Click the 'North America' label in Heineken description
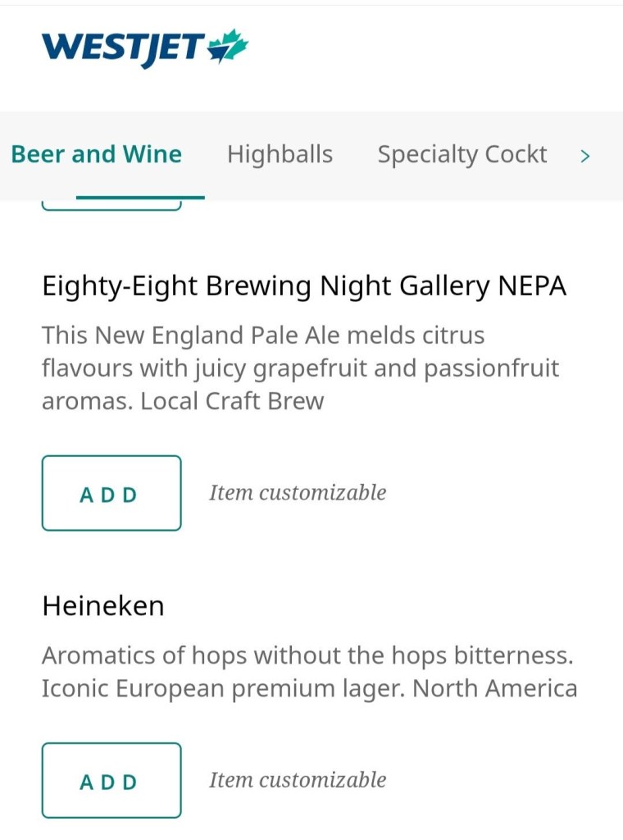The height and width of the screenshot is (840, 623). pos(495,688)
